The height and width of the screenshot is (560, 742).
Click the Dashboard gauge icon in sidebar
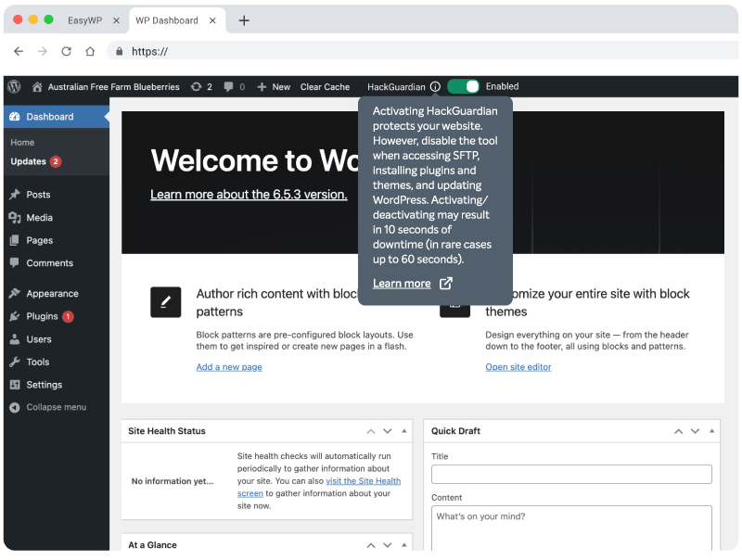[x=15, y=116]
